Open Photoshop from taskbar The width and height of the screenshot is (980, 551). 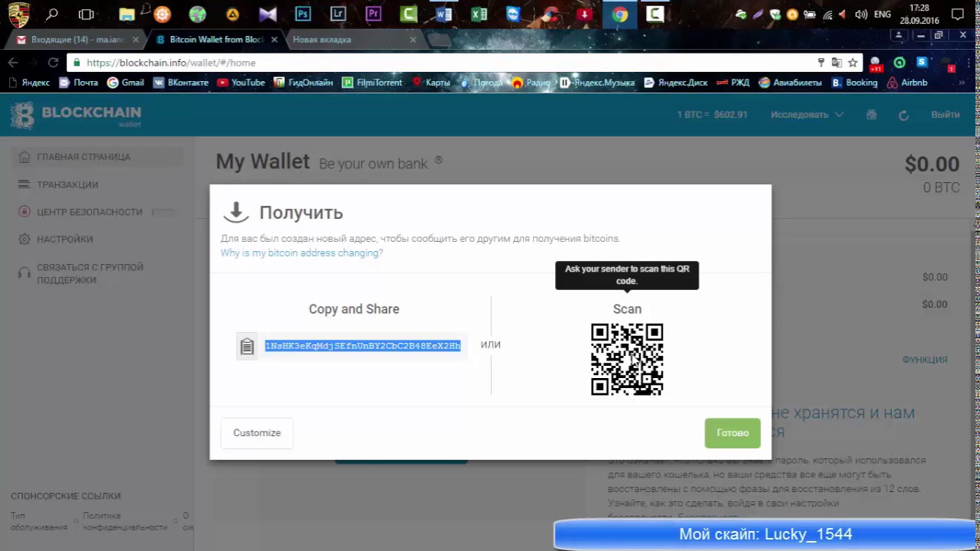(302, 14)
